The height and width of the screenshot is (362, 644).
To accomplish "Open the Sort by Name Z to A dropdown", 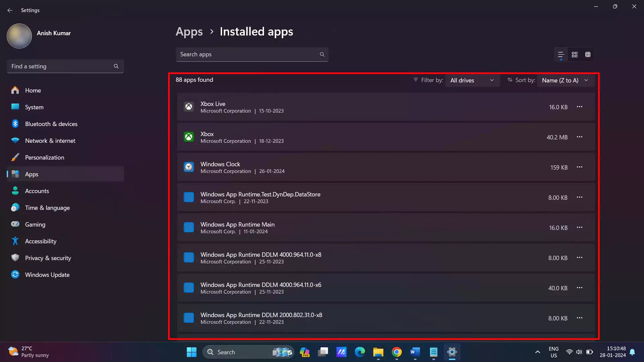I will (x=565, y=80).
